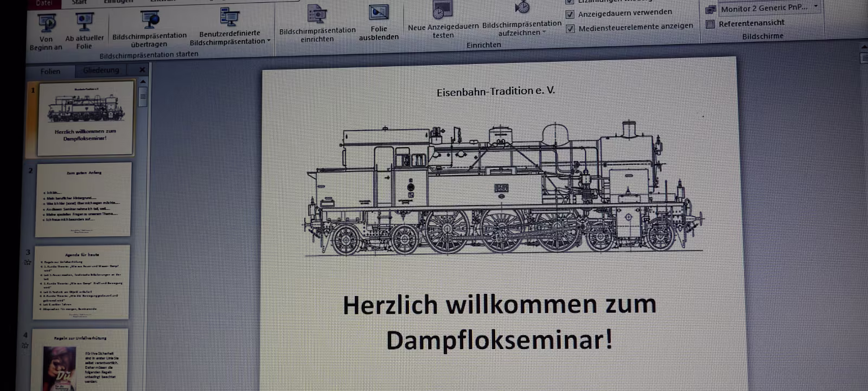Select the Folien panel tab
The width and height of the screenshot is (868, 391).
pos(50,71)
